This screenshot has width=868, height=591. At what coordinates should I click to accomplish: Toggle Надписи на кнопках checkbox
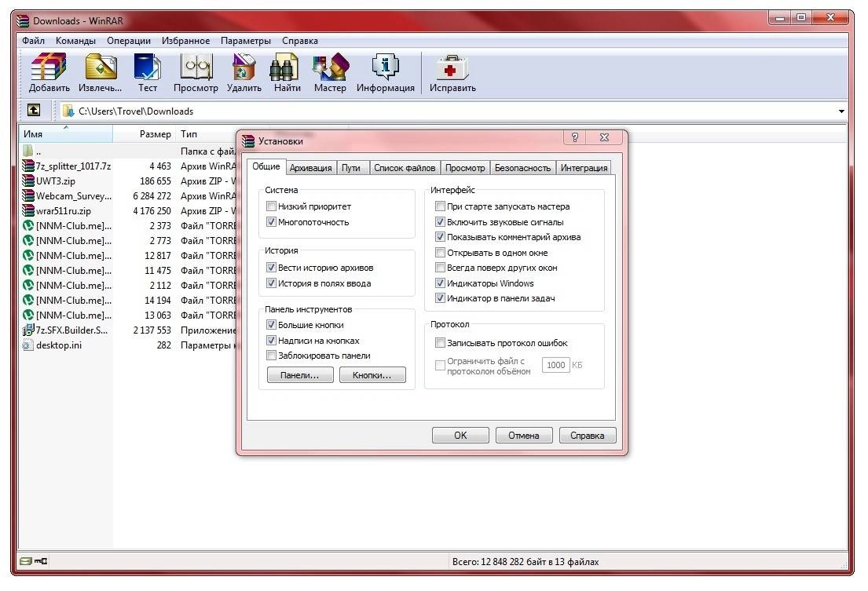(x=271, y=340)
